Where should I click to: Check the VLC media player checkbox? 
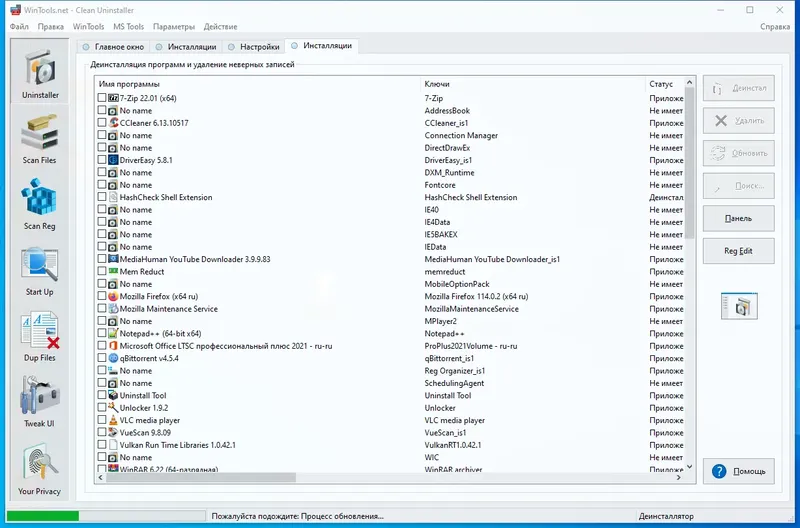click(102, 420)
